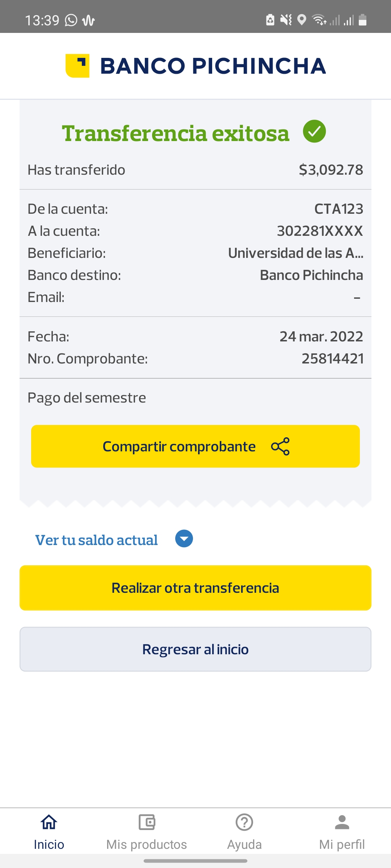This screenshot has width=391, height=868.
Task: Tap the battery icon in status bar
Action: coord(362,20)
